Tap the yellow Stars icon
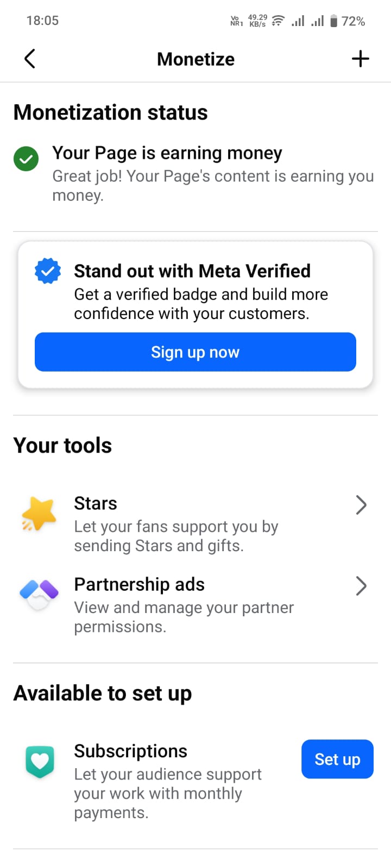 coord(39,514)
